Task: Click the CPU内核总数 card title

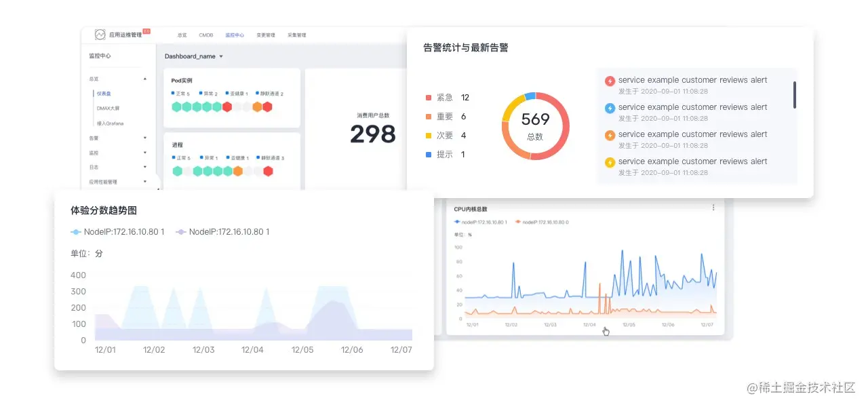Action: coord(471,209)
